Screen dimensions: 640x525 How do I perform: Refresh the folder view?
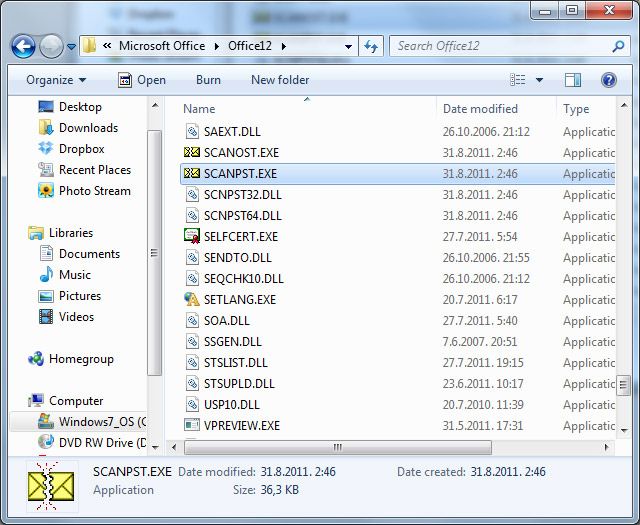click(371, 47)
